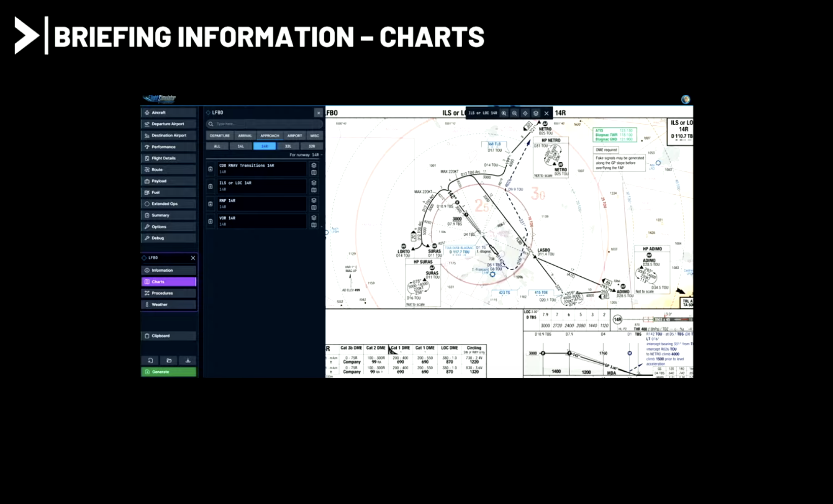833x504 pixels.
Task: Toggle the 14L runway filter
Action: (241, 146)
